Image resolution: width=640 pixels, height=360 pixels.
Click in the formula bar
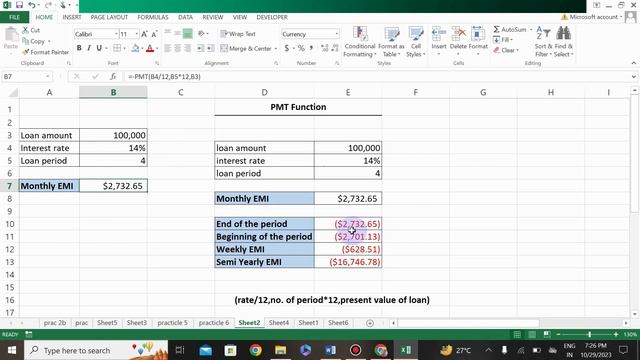(378, 77)
